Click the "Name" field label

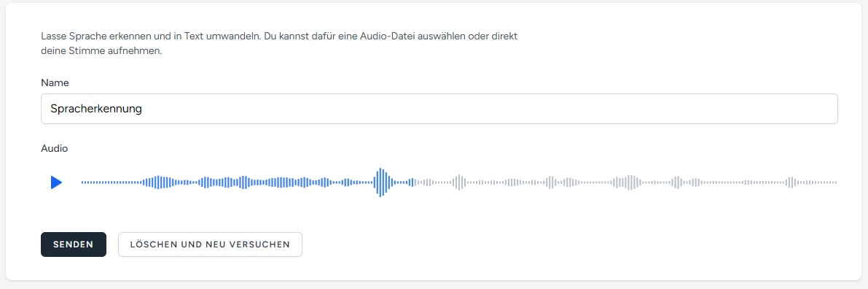point(55,82)
